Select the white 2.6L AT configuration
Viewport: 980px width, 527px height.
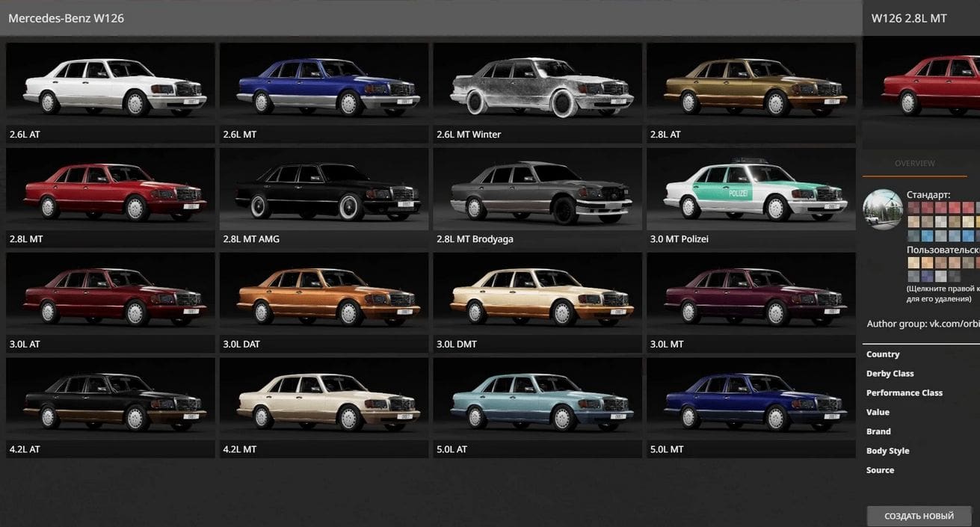111,87
